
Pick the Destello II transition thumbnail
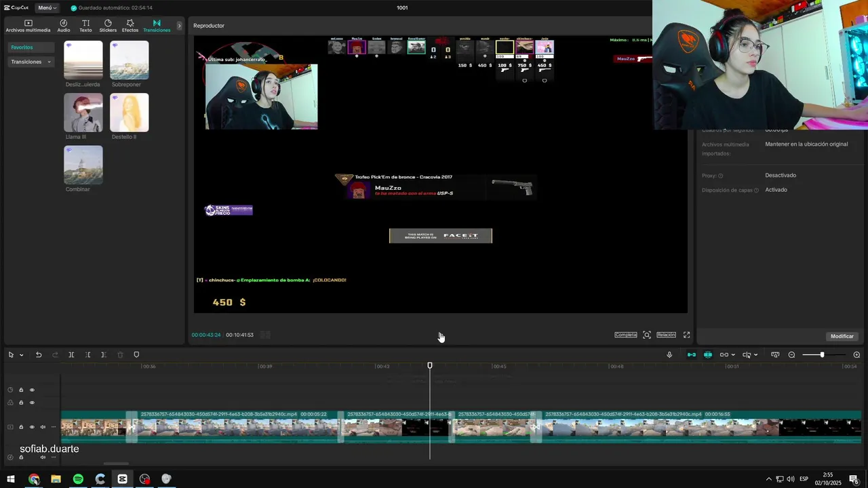pyautogui.click(x=129, y=113)
